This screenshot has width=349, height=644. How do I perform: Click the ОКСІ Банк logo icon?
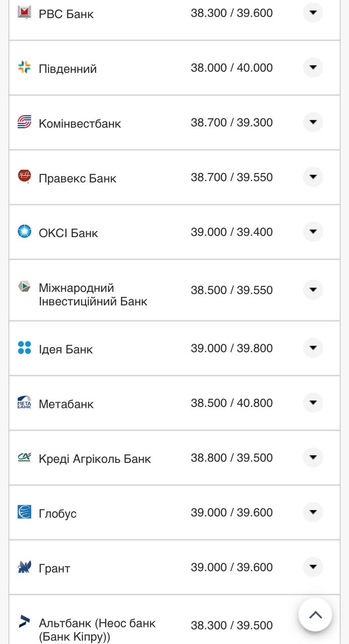[x=24, y=231]
